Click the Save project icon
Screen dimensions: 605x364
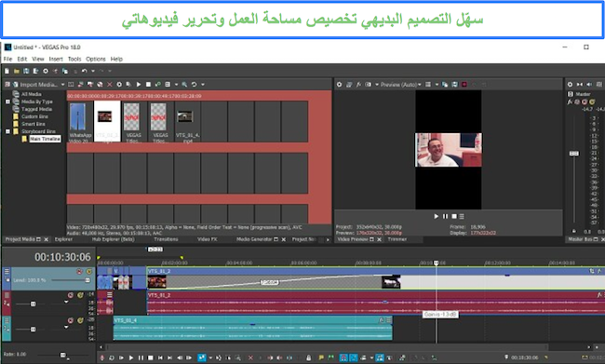[x=26, y=71]
